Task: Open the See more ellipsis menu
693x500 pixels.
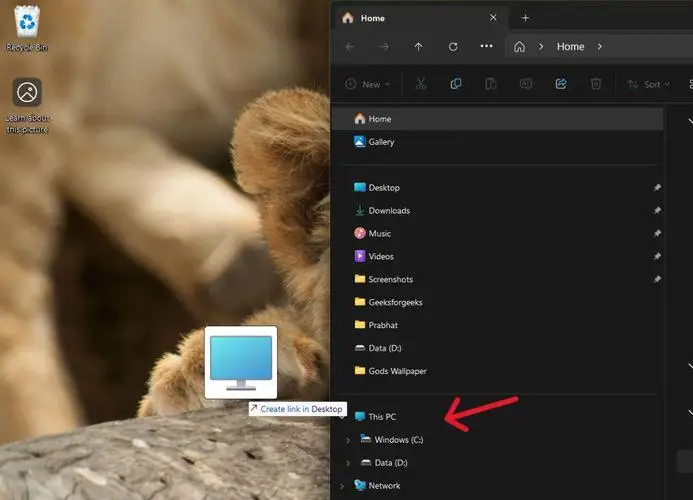Action: (x=486, y=47)
